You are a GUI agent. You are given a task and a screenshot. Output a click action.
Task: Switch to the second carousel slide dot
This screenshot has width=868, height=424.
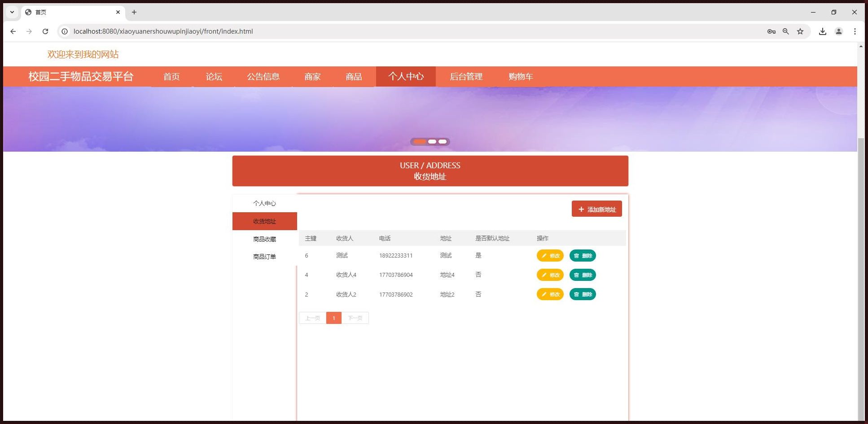[x=432, y=142]
